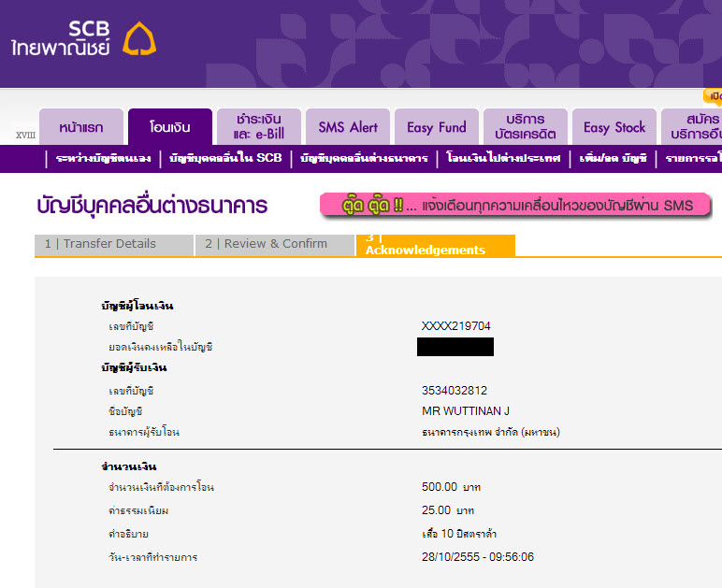Click the SCB ไทยพาณิชย์ wordmark text
Viewport: 722px width, 588px height.
[61, 37]
